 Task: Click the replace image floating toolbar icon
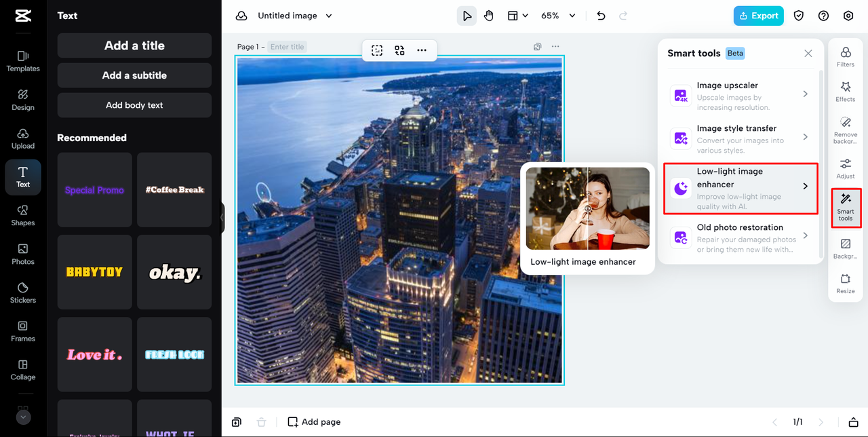(x=399, y=50)
